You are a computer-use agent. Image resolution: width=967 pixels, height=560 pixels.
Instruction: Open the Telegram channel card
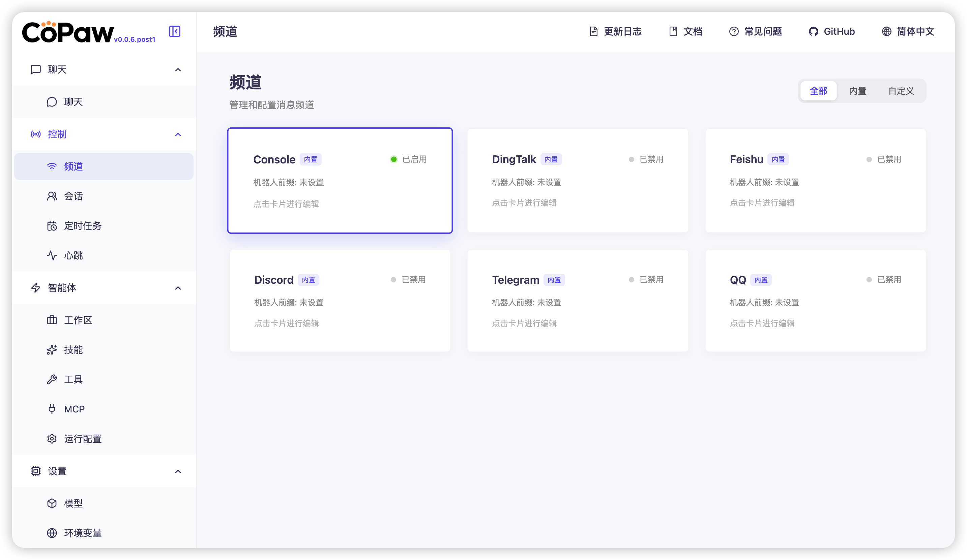pyautogui.click(x=577, y=300)
